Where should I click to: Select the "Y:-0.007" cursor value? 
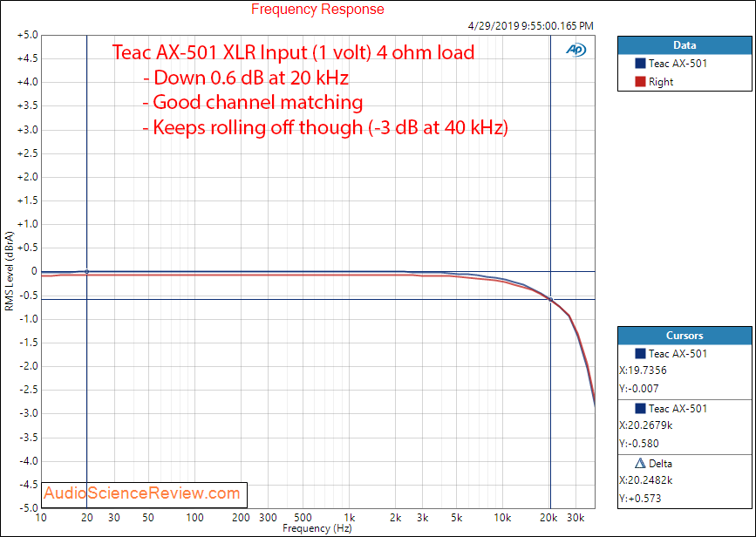pos(639,388)
